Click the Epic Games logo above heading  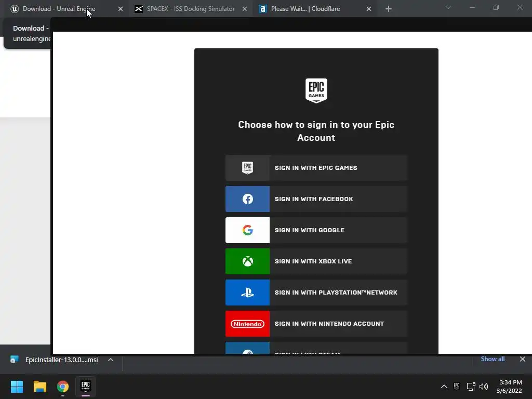click(x=316, y=90)
